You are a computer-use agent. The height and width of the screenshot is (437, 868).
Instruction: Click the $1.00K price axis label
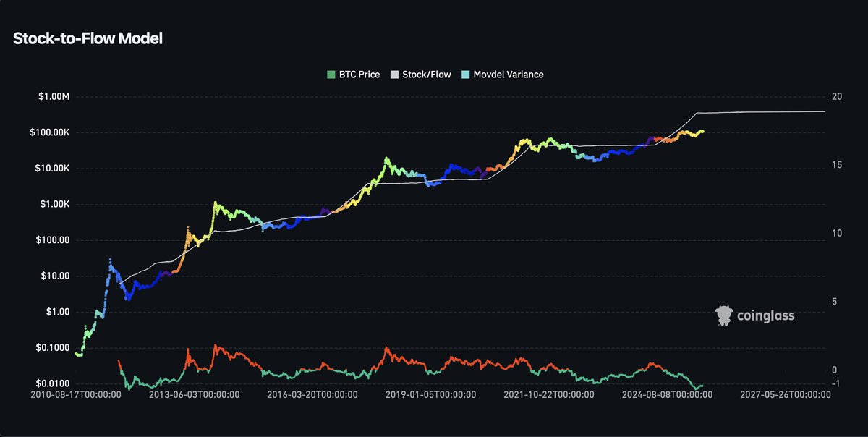click(x=54, y=205)
